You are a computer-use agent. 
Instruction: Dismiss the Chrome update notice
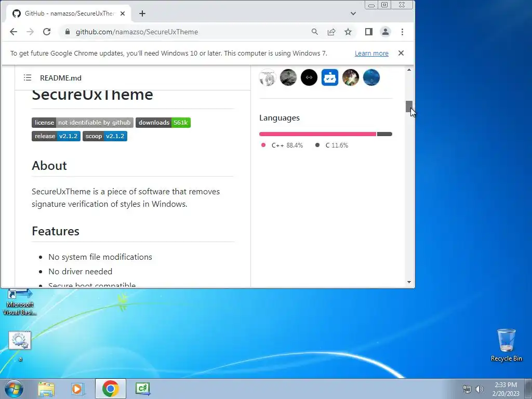(x=401, y=54)
